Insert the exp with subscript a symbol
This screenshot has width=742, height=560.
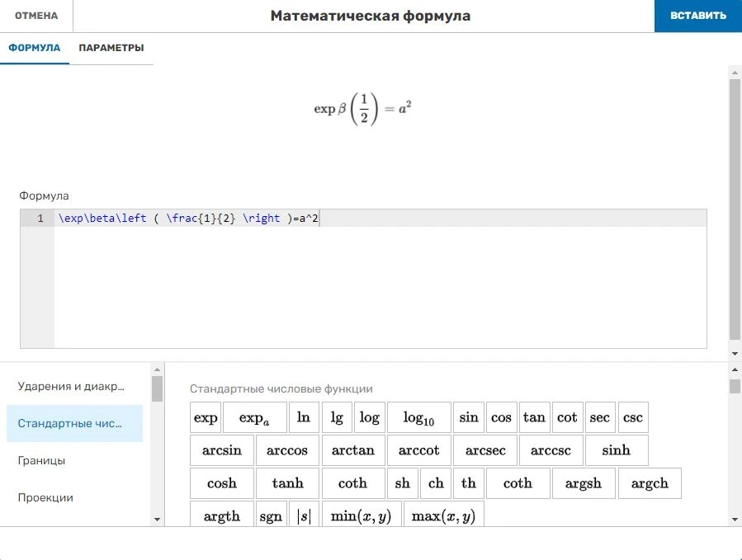254,417
